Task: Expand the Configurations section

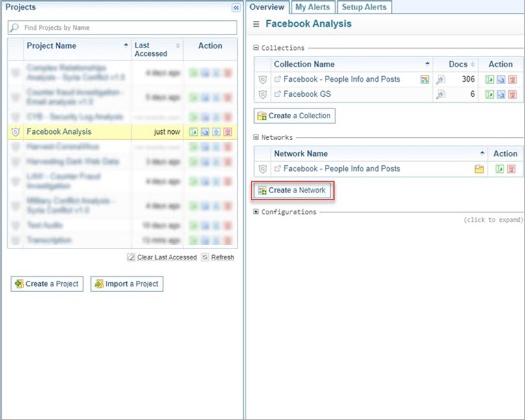Action: (256, 212)
